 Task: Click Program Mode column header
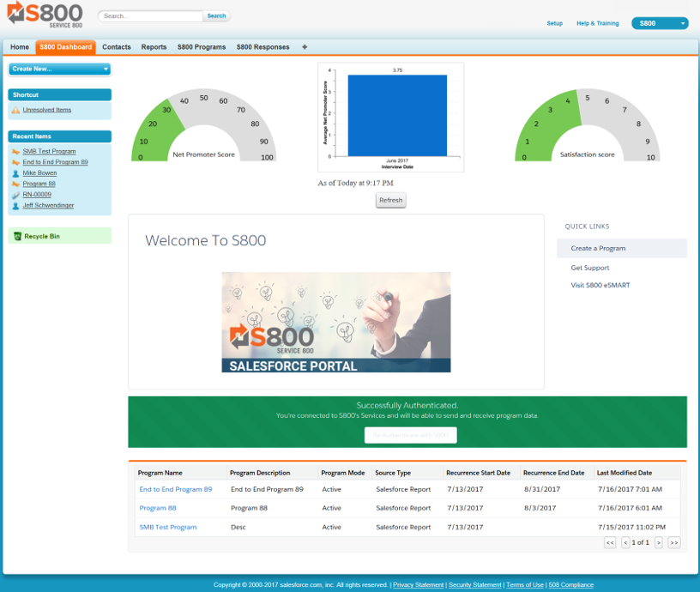(343, 473)
